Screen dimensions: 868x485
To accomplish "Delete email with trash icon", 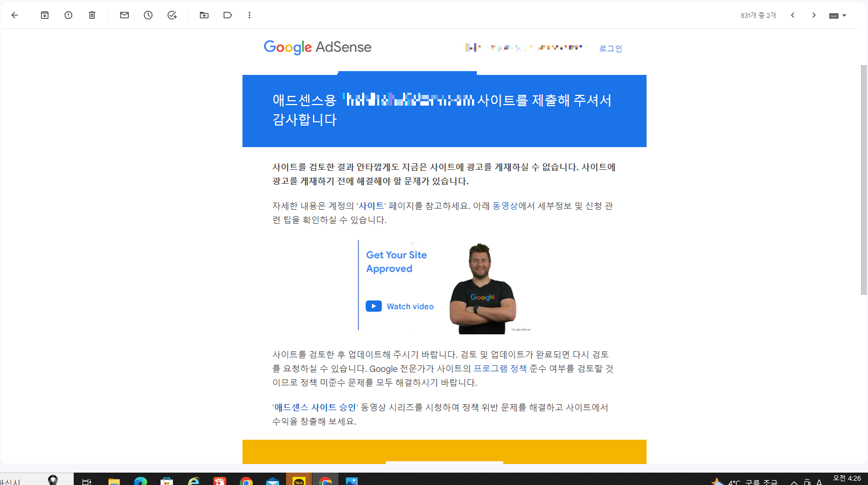I will pos(92,15).
